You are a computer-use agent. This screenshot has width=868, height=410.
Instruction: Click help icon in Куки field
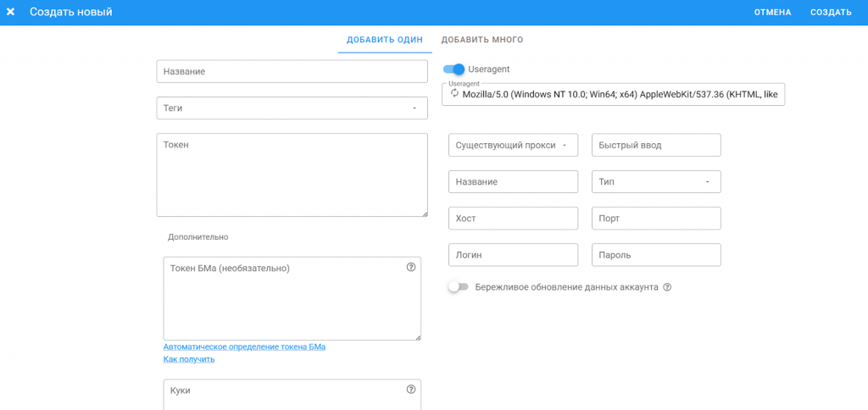pyautogui.click(x=411, y=390)
